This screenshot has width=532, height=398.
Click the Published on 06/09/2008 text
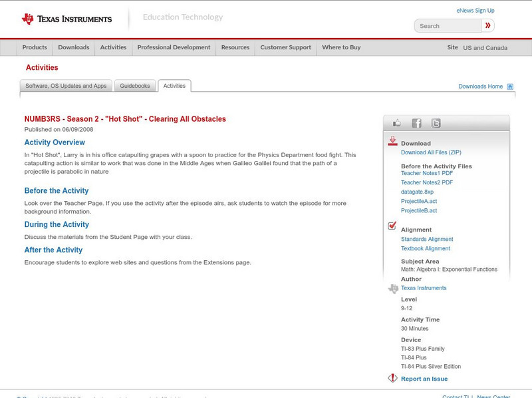59,129
